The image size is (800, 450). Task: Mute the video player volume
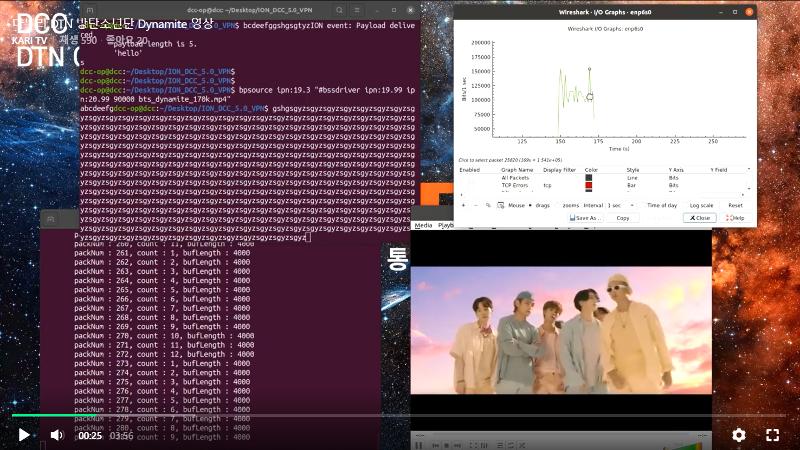coord(57,435)
